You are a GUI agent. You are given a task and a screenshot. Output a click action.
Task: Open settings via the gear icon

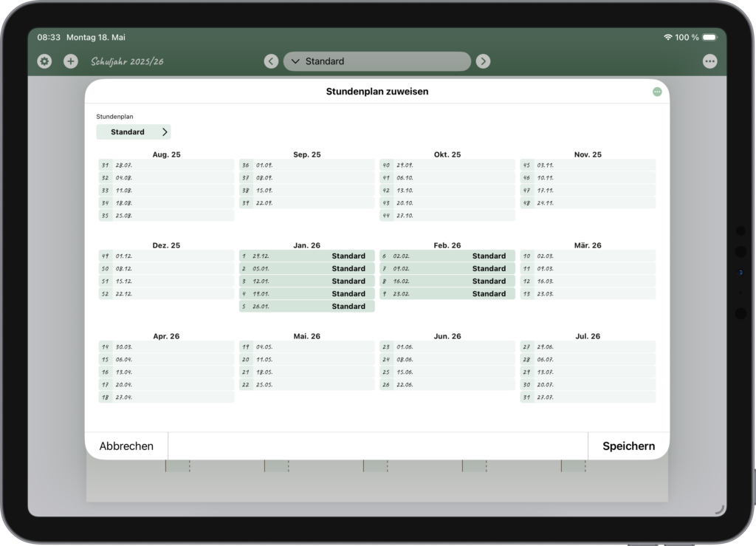tap(44, 61)
